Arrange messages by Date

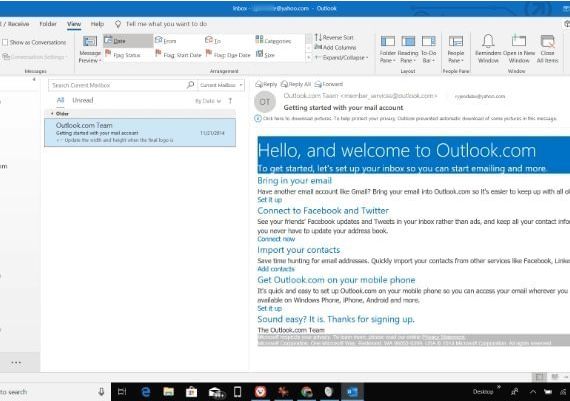click(x=128, y=41)
